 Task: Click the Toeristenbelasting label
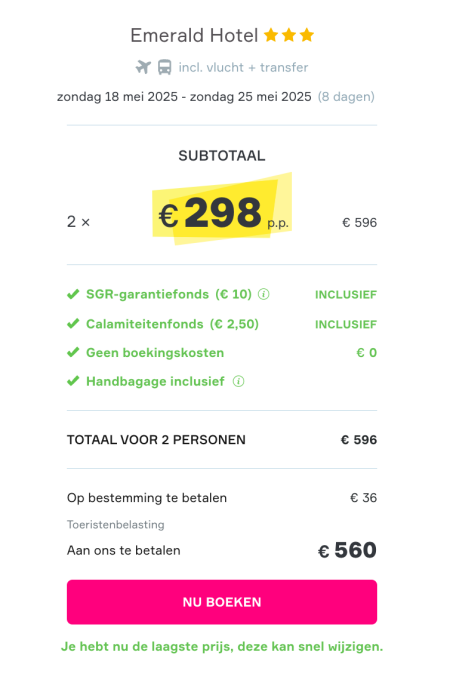pyautogui.click(x=116, y=525)
